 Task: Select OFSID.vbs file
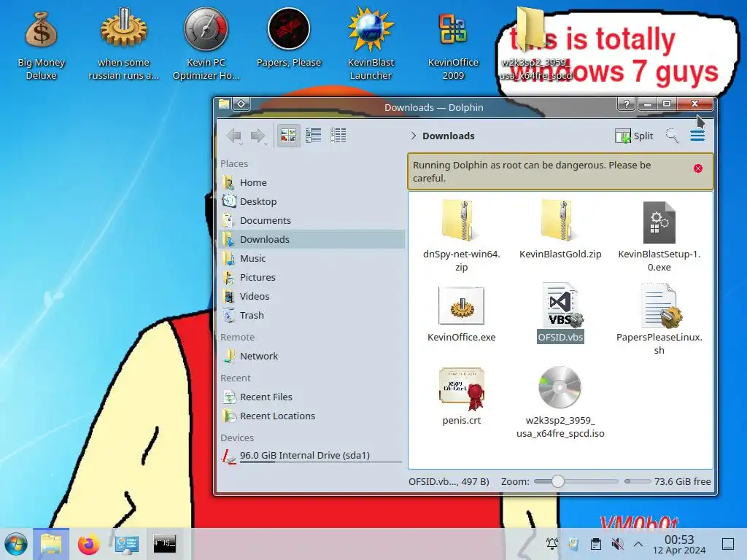point(560,313)
